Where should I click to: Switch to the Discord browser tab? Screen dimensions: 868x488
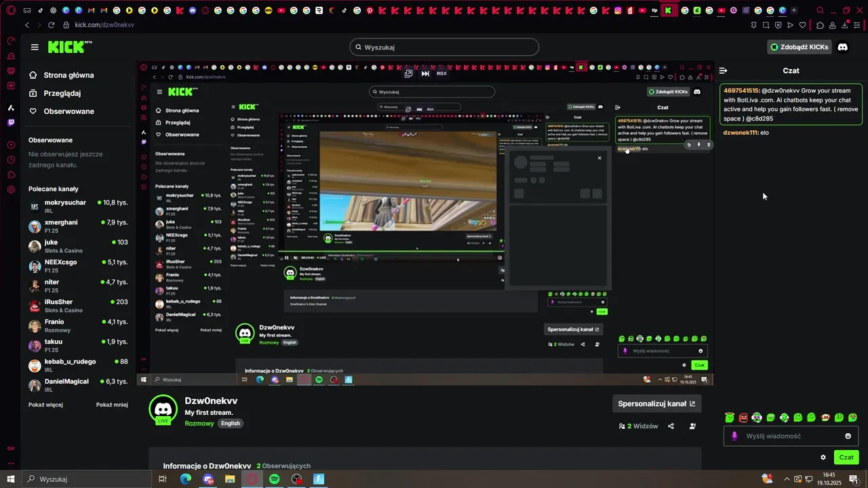pos(194,10)
